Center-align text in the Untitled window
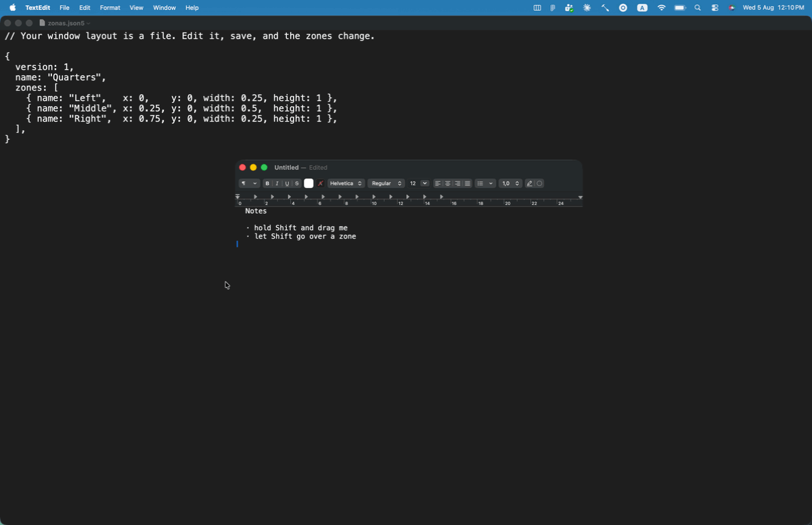Viewport: 812px width, 525px height. (x=448, y=183)
